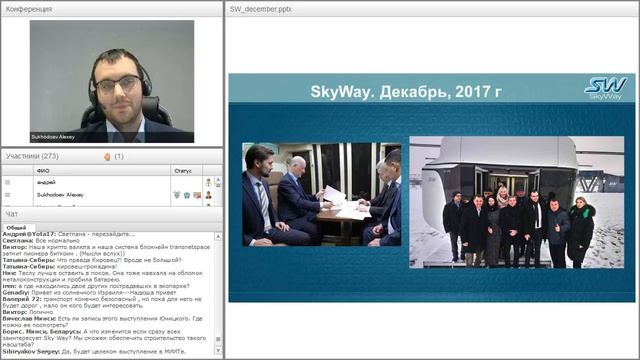Click inn's message about пострадавших в экопарке
The image size is (640, 360).
coord(96,286)
